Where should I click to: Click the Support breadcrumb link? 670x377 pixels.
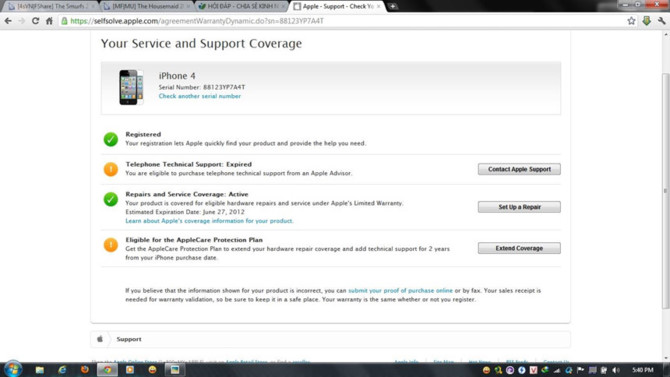coord(129,339)
